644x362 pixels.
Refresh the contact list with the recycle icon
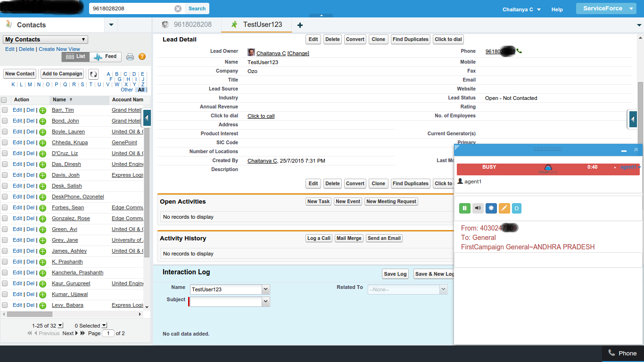(93, 74)
